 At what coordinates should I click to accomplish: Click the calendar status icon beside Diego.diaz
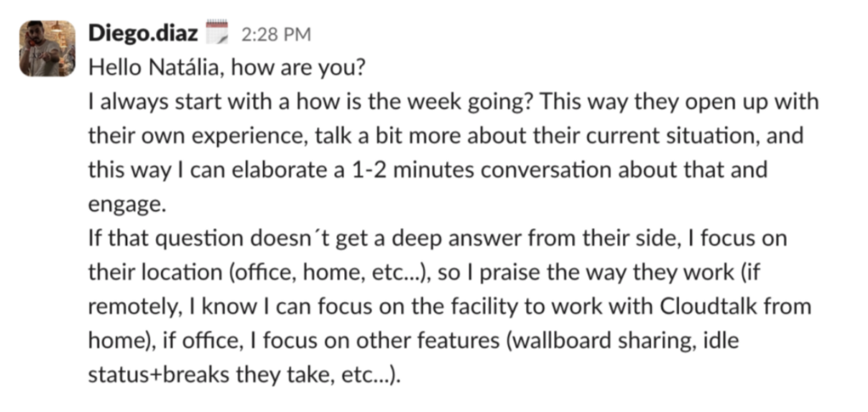[219, 34]
